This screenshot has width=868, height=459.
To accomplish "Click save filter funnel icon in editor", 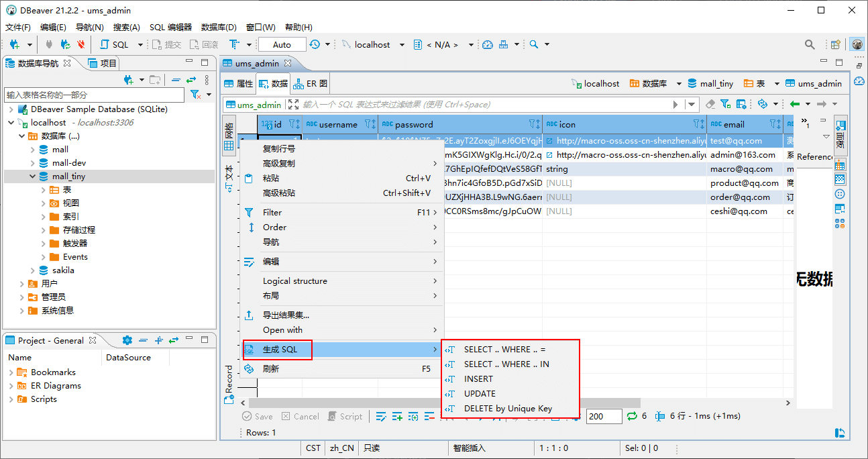I will point(725,104).
